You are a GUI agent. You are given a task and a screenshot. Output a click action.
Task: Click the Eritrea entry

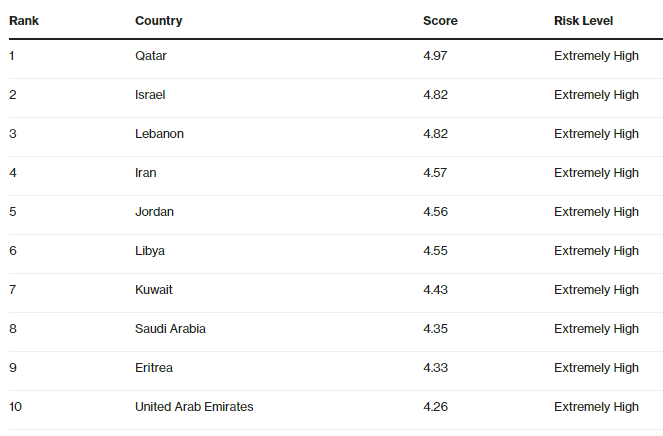(x=154, y=367)
